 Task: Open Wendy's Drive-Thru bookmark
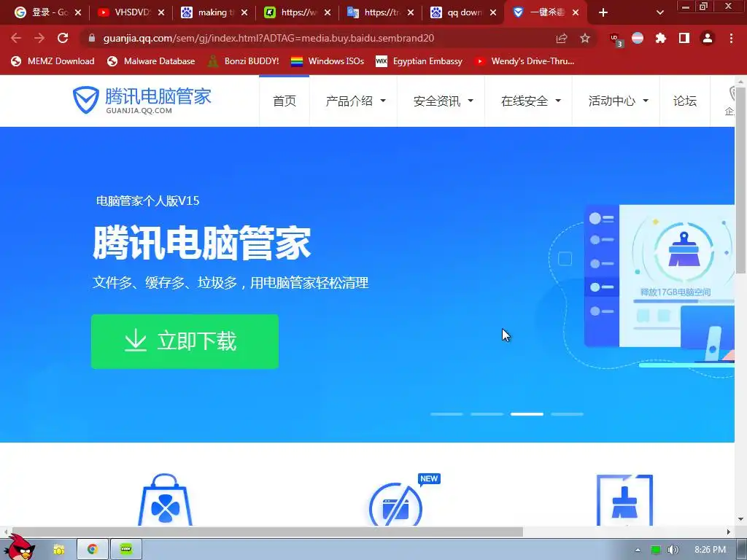[525, 61]
